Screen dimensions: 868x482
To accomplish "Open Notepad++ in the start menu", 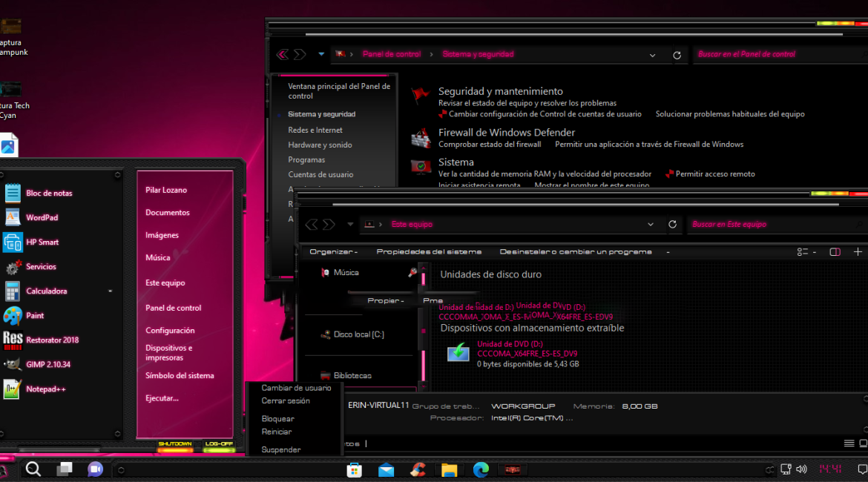I will [x=45, y=389].
